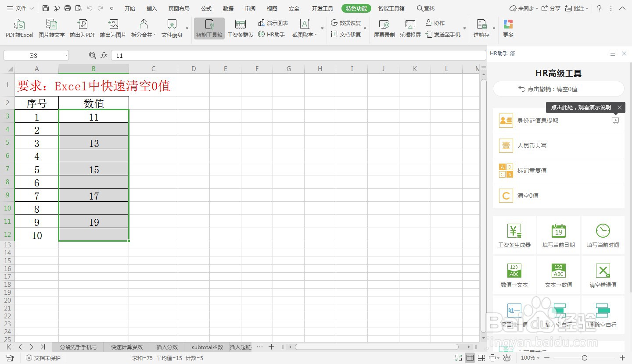Image resolution: width=632 pixels, height=364 pixels.
Task: Toggle the 智能工具箱 button
Action: (x=209, y=29)
